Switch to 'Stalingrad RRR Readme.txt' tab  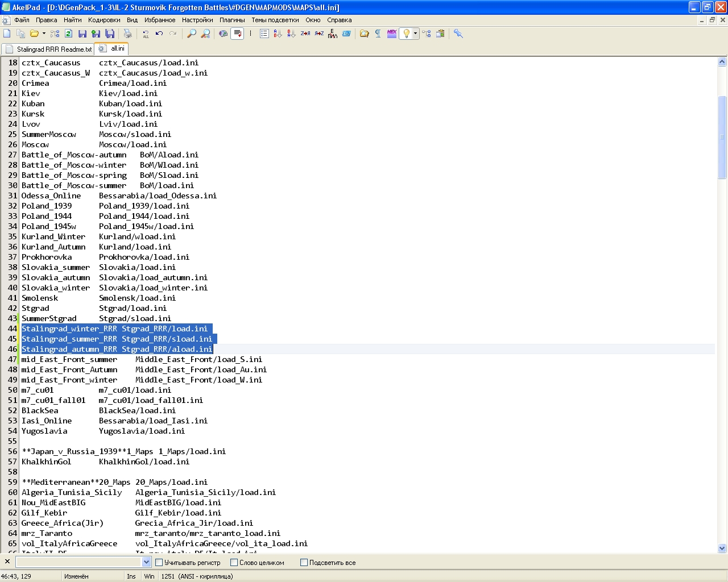click(48, 49)
